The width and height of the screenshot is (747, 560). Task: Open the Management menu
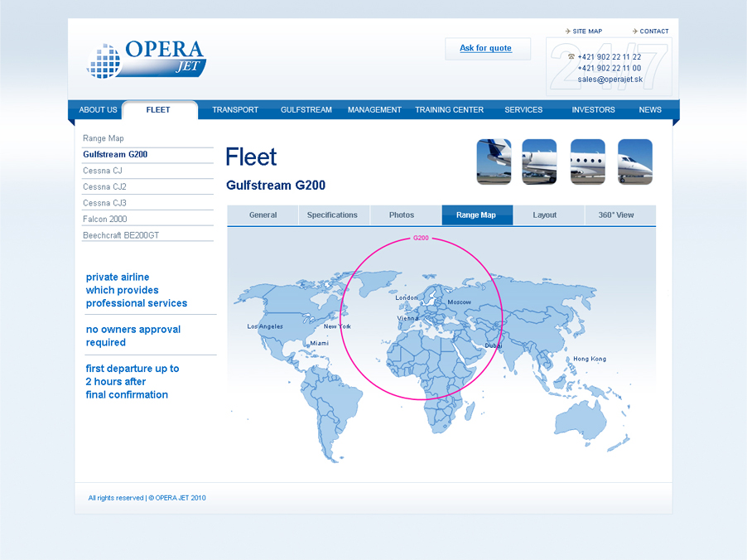pyautogui.click(x=374, y=109)
